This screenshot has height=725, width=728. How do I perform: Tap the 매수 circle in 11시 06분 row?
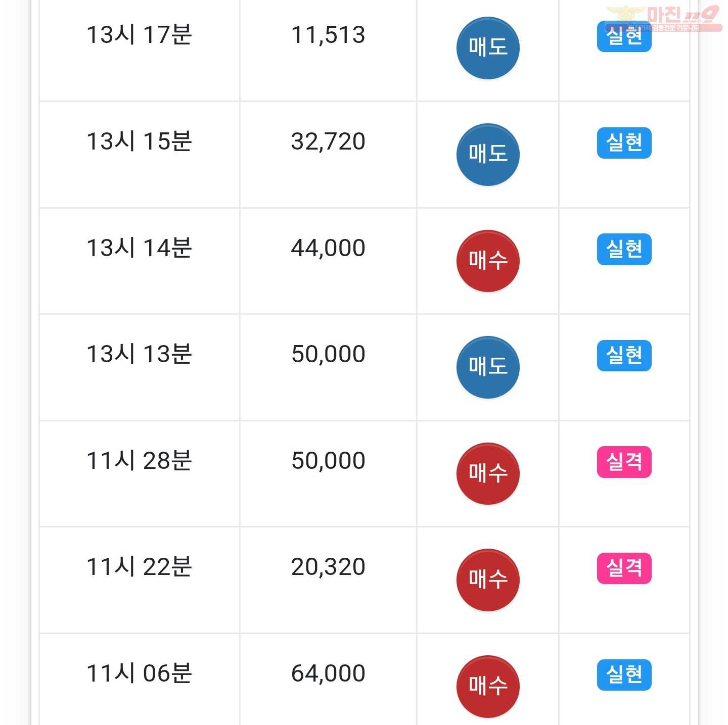(x=488, y=687)
